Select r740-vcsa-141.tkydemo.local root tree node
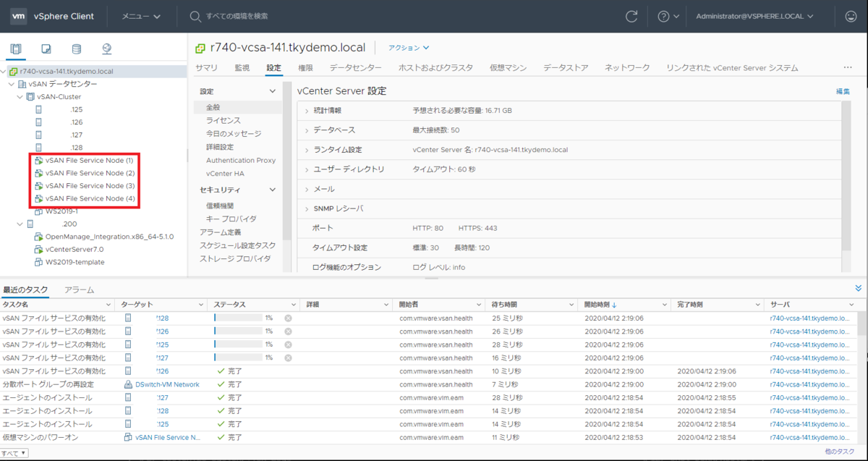This screenshot has height=461, width=868. (67, 71)
